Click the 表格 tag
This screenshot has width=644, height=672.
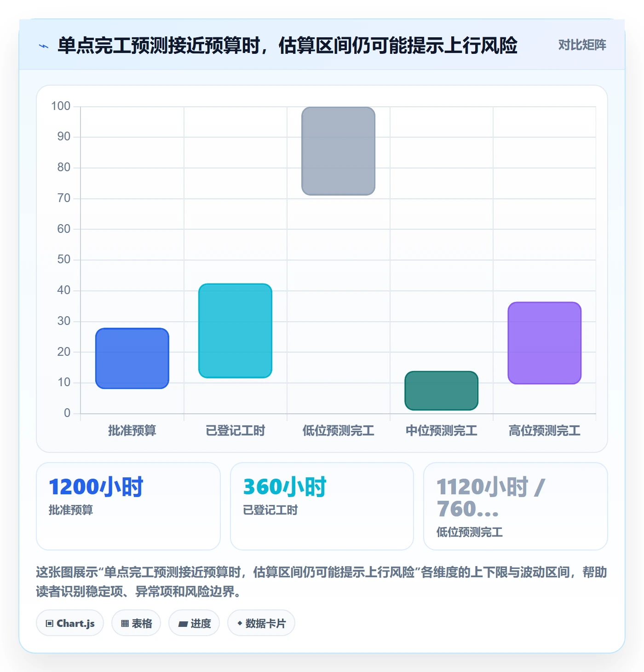tap(136, 623)
